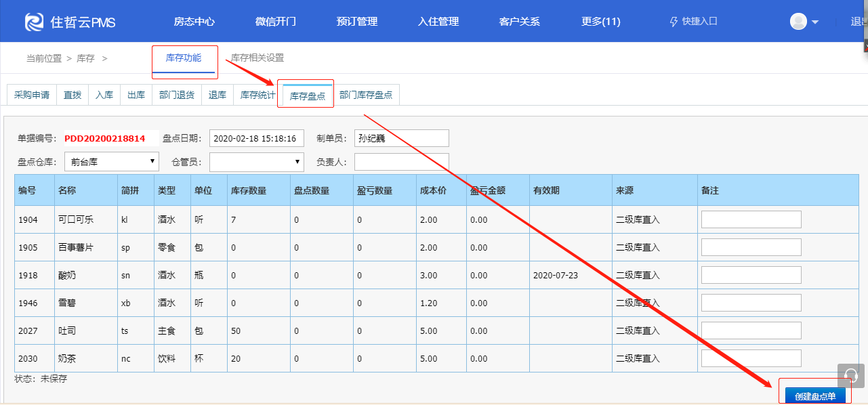Click item code 2030
Viewport: 868px width, 405px height.
tap(28, 359)
